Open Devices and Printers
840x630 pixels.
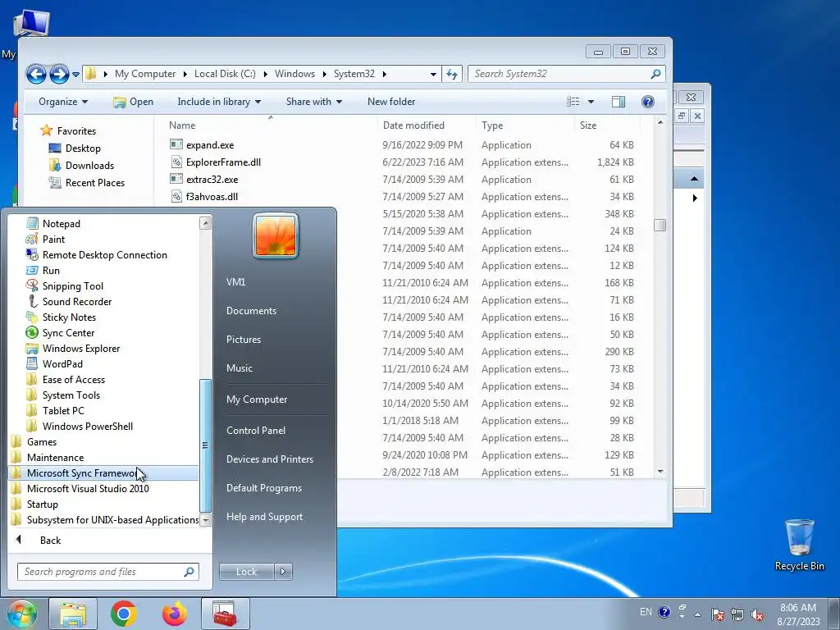pyautogui.click(x=269, y=459)
